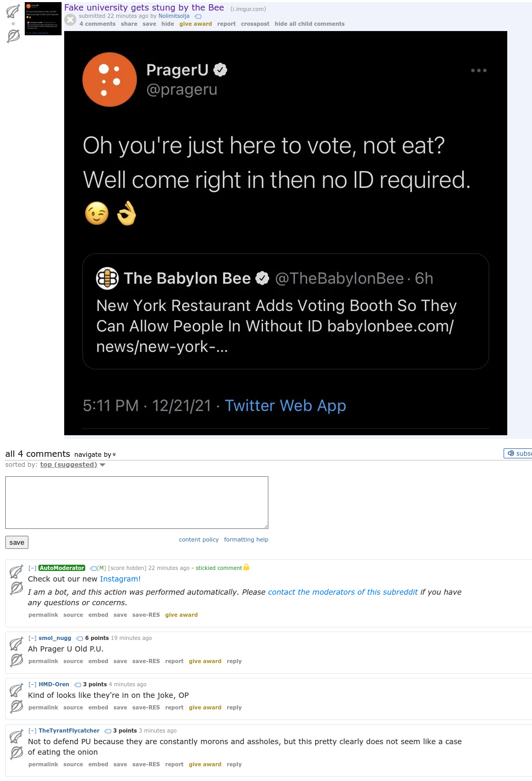Image resolution: width=532 pixels, height=781 pixels.
Task: Click the user tag icon beside Nolimitsolja
Action: tap(198, 16)
